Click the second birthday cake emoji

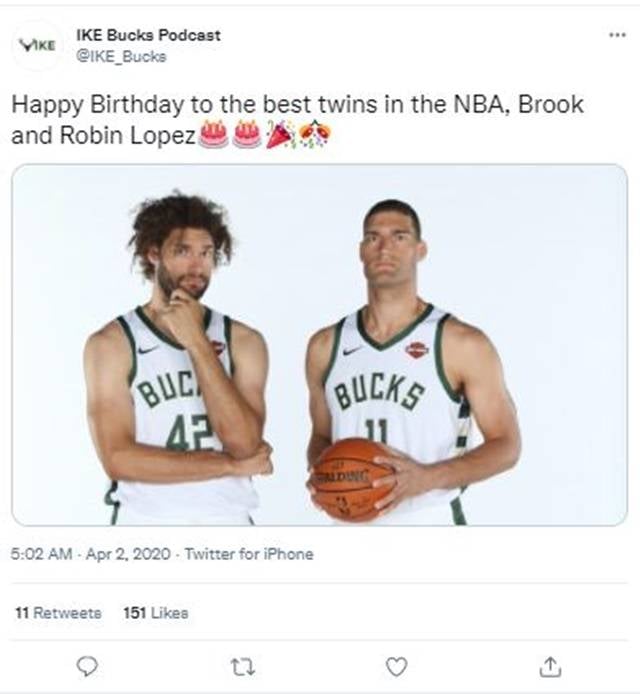pos(247,134)
